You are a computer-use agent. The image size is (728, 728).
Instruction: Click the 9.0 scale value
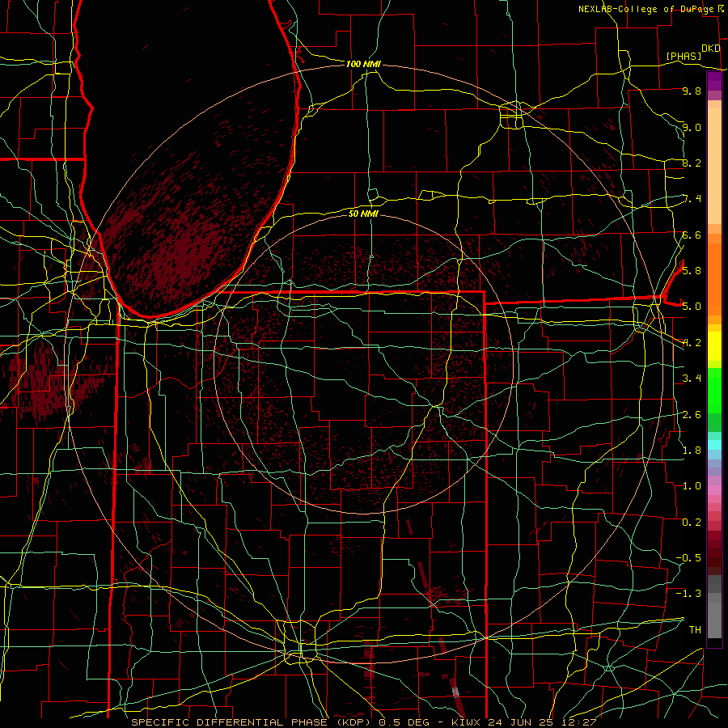(x=692, y=127)
